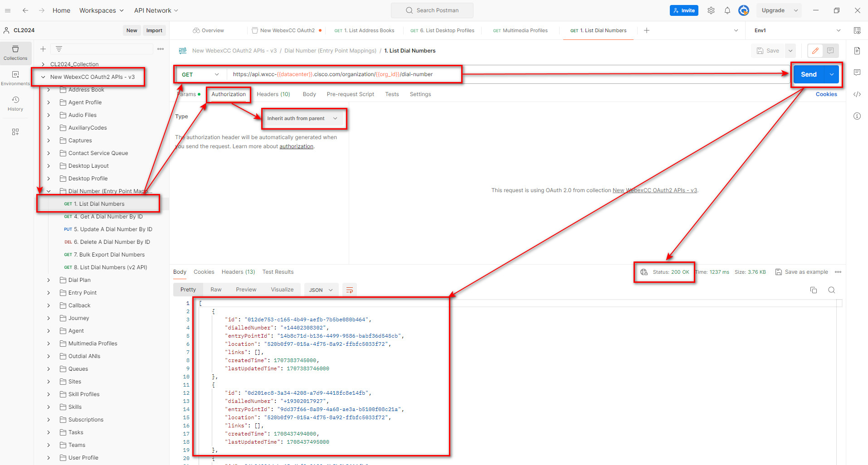Expand the Address Book folder
The image size is (868, 465).
click(49, 90)
